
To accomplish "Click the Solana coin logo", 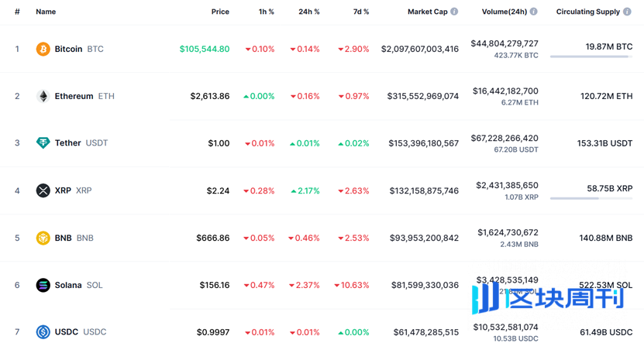I will (x=43, y=285).
